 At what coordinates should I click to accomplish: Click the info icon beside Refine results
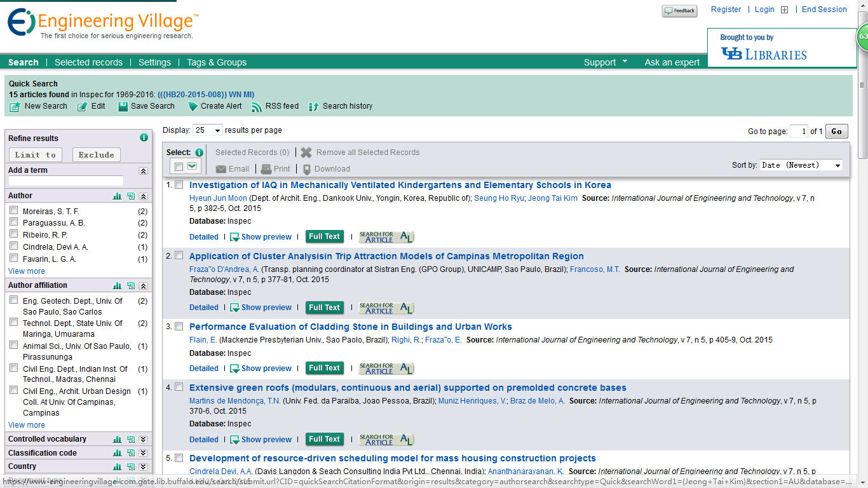[144, 137]
